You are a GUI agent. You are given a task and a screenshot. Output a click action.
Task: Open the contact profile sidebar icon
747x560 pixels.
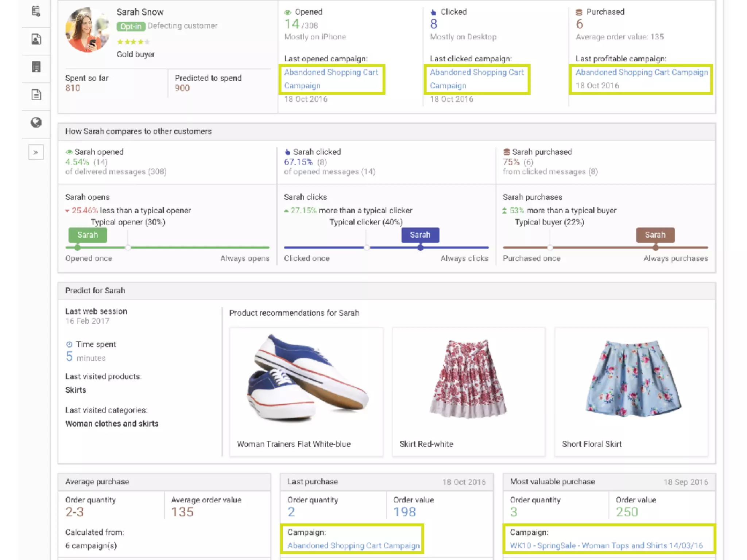pyautogui.click(x=36, y=39)
